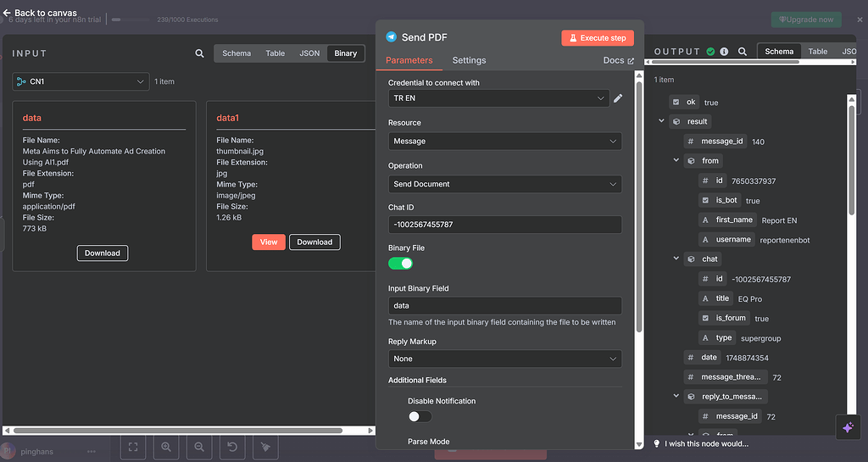Screen dimensions: 868x462
Task: Disable the Binary File toggle
Action: point(400,264)
